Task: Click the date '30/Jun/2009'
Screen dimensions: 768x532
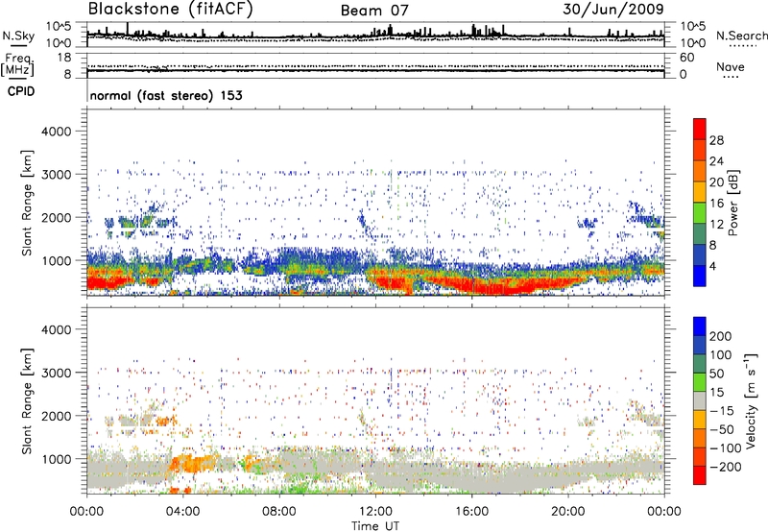Action: 613,10
